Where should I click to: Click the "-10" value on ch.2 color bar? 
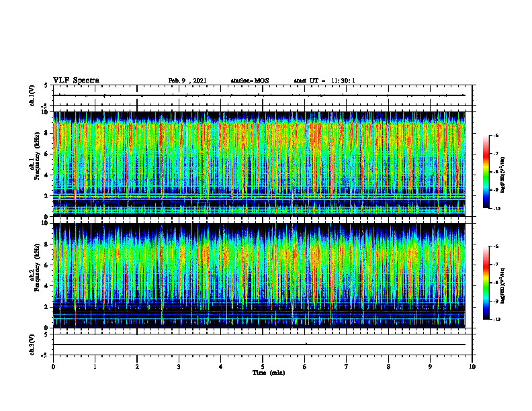(496, 320)
